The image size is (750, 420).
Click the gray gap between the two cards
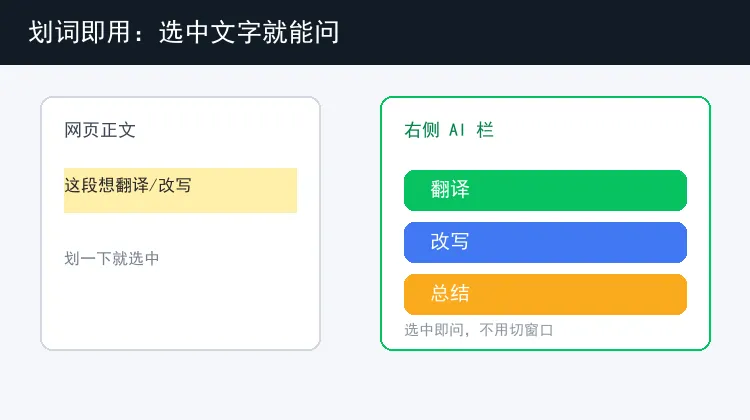(x=350, y=223)
